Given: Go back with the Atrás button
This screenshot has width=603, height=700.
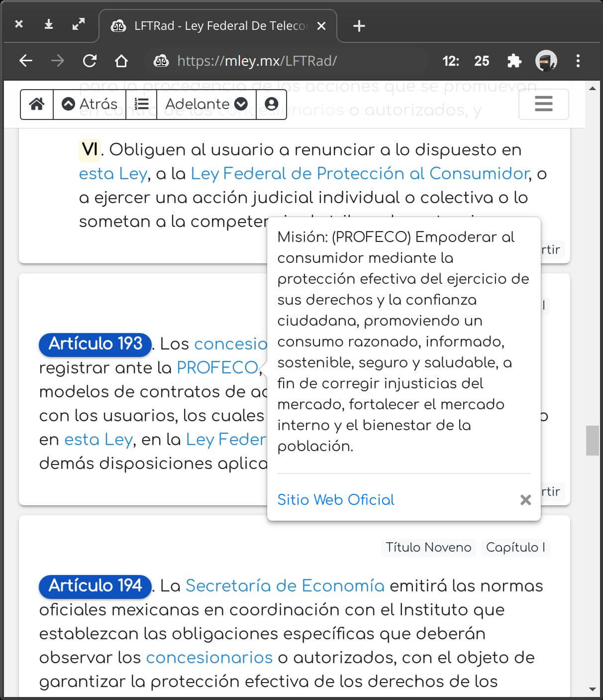Looking at the screenshot, I should tap(90, 104).
